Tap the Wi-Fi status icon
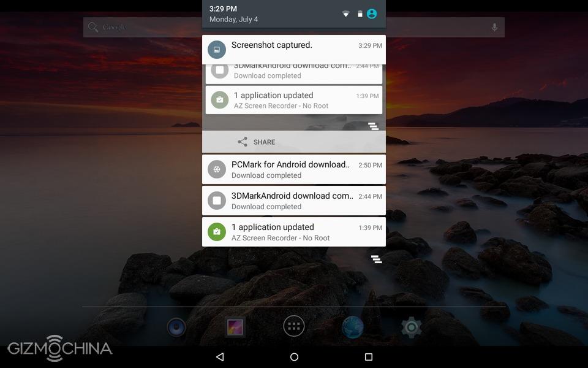Viewport: 588px width, 368px height. pyautogui.click(x=345, y=13)
